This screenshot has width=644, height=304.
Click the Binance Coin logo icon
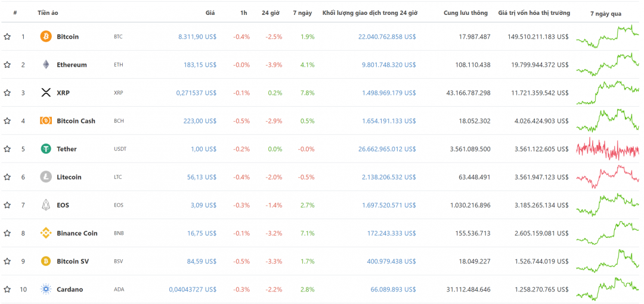click(x=46, y=233)
